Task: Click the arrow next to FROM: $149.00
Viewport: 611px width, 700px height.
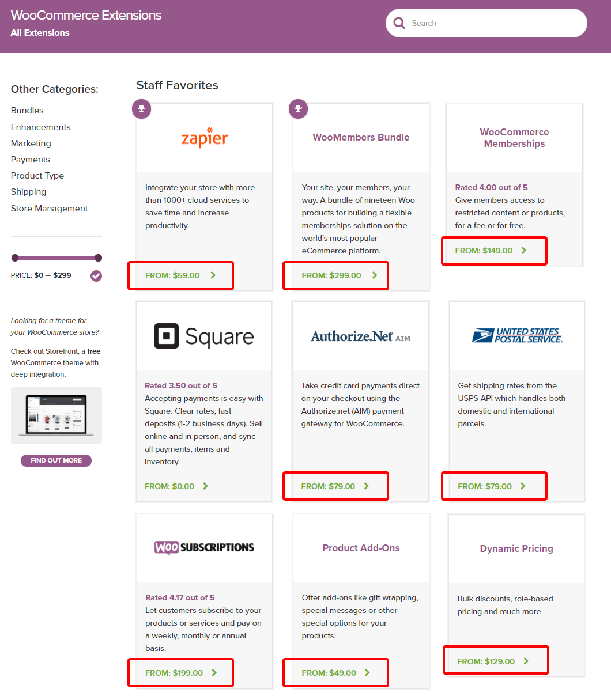Action: pyautogui.click(x=524, y=251)
